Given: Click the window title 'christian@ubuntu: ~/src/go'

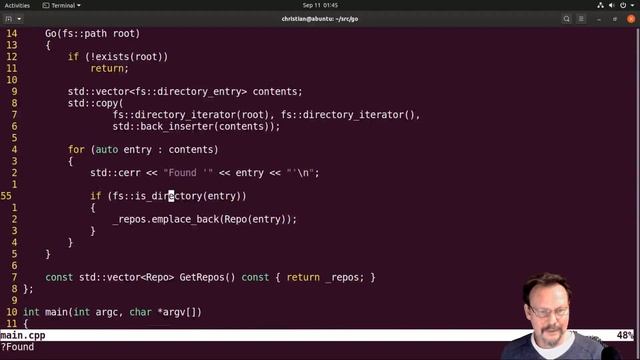Looking at the screenshot, I should [320, 19].
